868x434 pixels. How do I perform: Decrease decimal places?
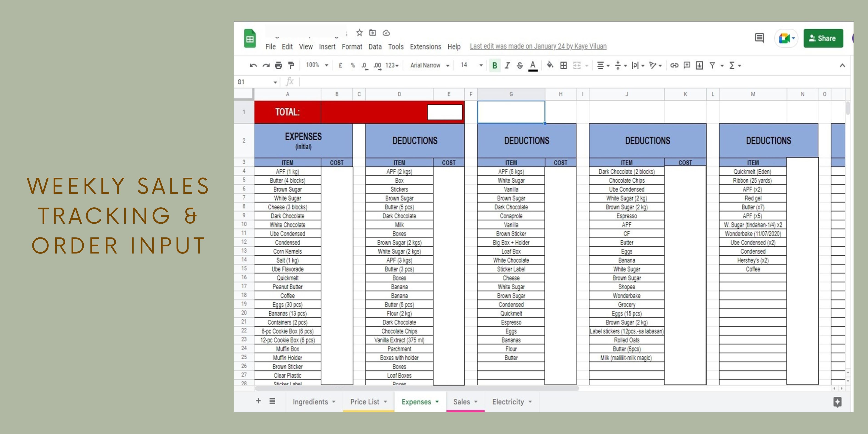(x=365, y=66)
